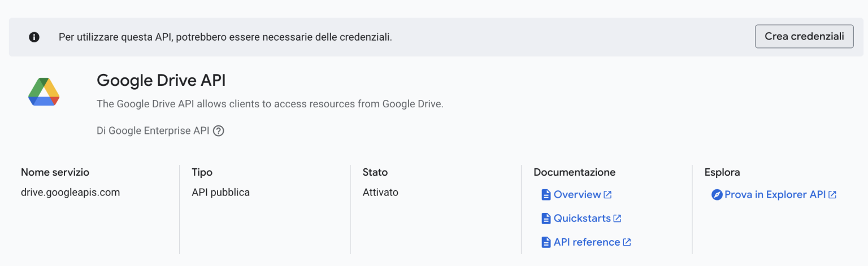Click the Google Drive logo
Image resolution: width=868 pixels, height=266 pixels.
(44, 92)
